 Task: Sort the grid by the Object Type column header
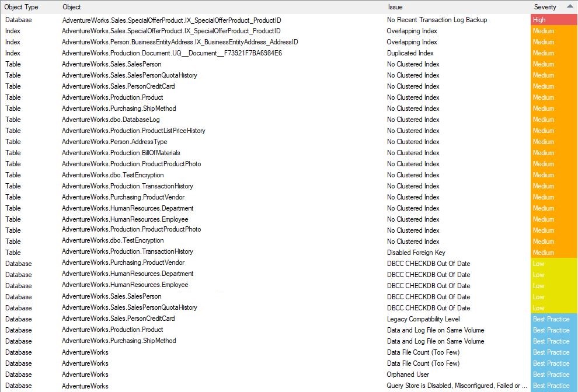[x=21, y=7]
